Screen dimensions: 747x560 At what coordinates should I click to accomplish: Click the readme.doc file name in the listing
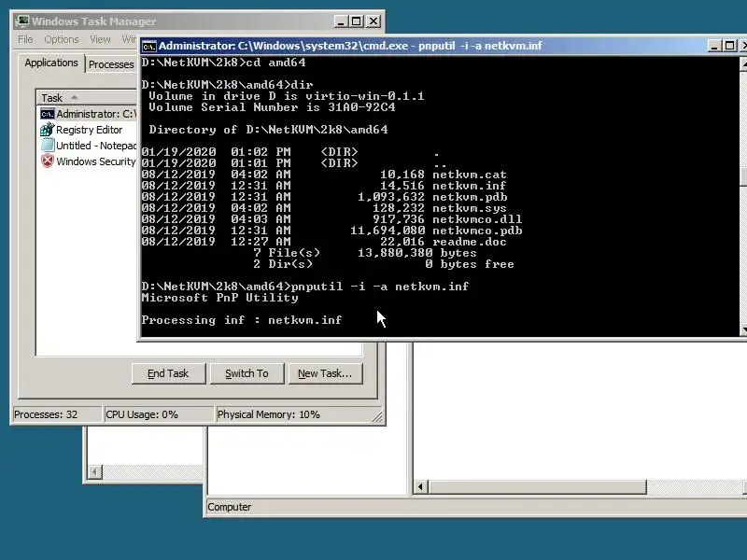(470, 242)
